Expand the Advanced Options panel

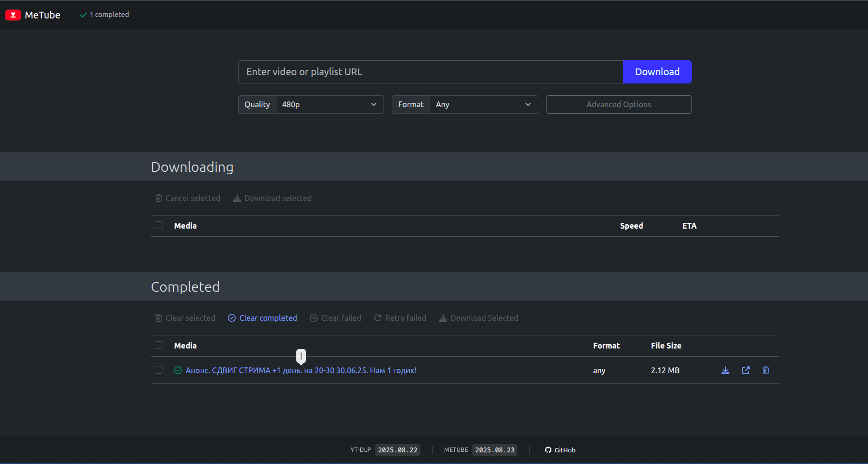618,104
